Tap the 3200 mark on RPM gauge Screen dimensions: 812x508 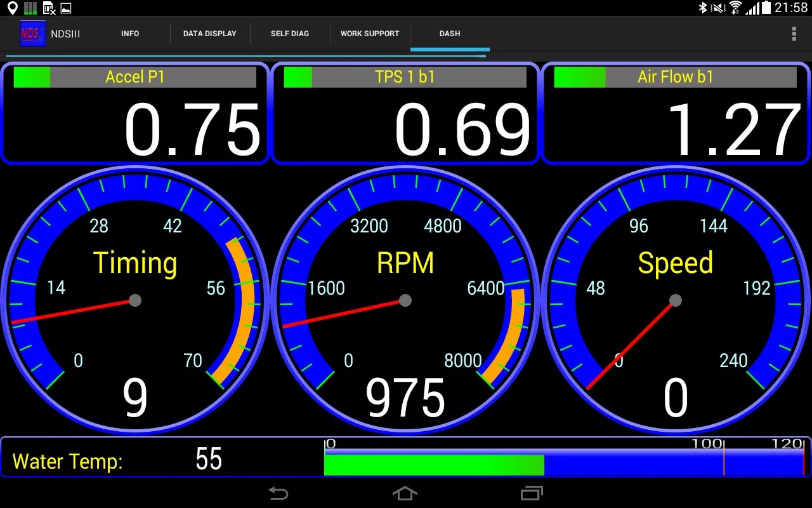coord(369,226)
